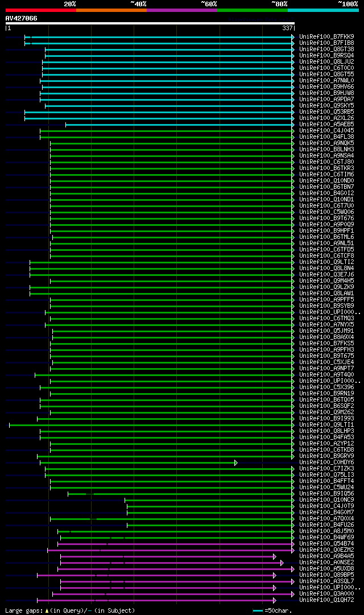Click the purple alignment bar of A5UXD8
The width and height of the screenshot is (364, 615).
tap(175, 569)
